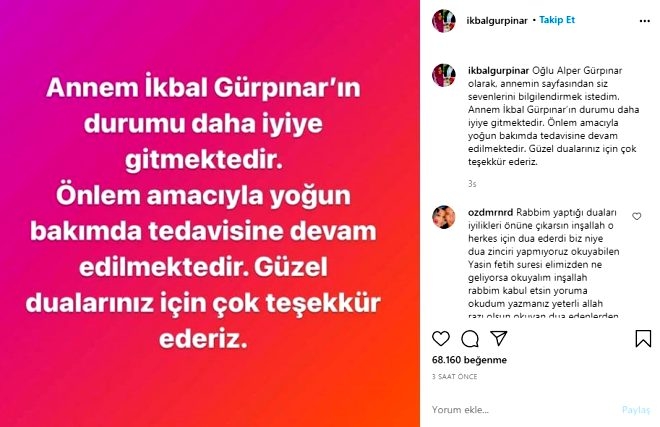Screen dimensions: 660x427
Task: Open the 3 SAAT ÖNCE timestamp
Action: (x=455, y=376)
